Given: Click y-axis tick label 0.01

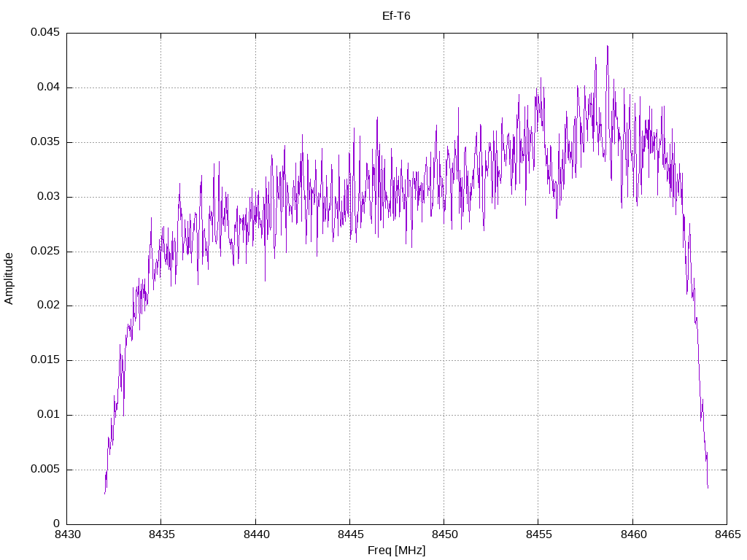Looking at the screenshot, I should pos(49,414).
